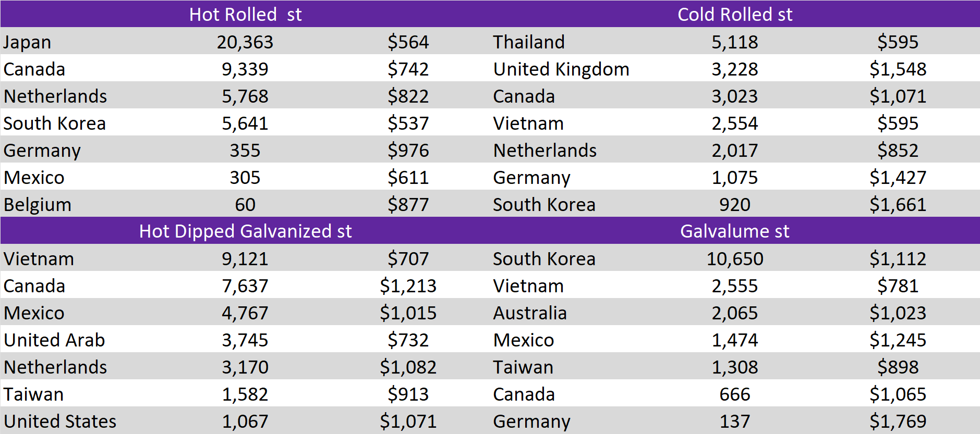Click the Hot Rolled st header
The image size is (980, 434).
245,14
